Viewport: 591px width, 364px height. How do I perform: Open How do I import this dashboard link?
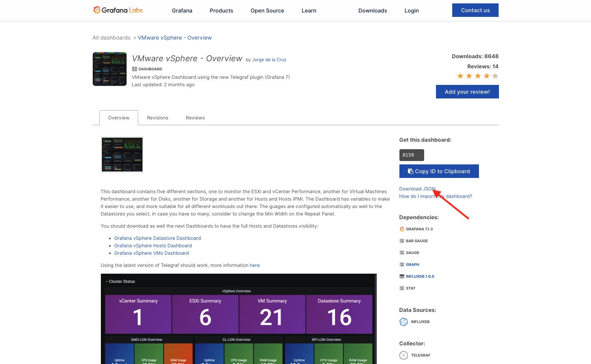pos(436,196)
